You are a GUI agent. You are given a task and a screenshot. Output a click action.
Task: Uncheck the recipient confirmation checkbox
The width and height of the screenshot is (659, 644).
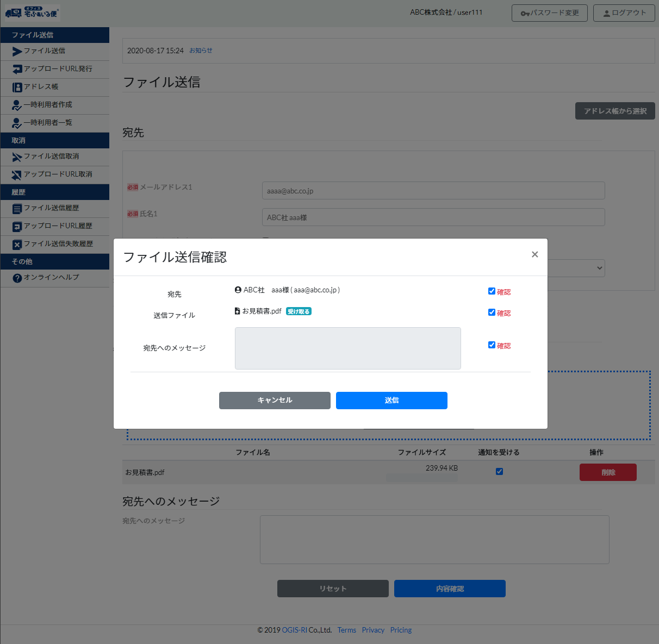[x=492, y=291]
